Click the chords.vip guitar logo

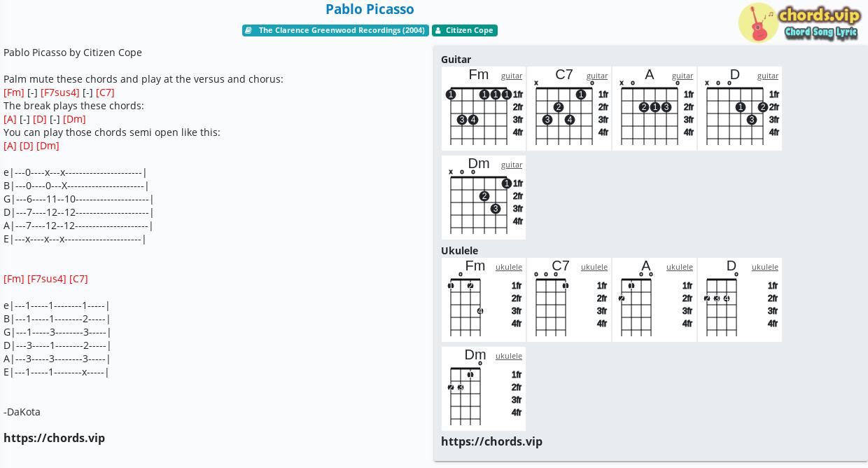pyautogui.click(x=800, y=22)
